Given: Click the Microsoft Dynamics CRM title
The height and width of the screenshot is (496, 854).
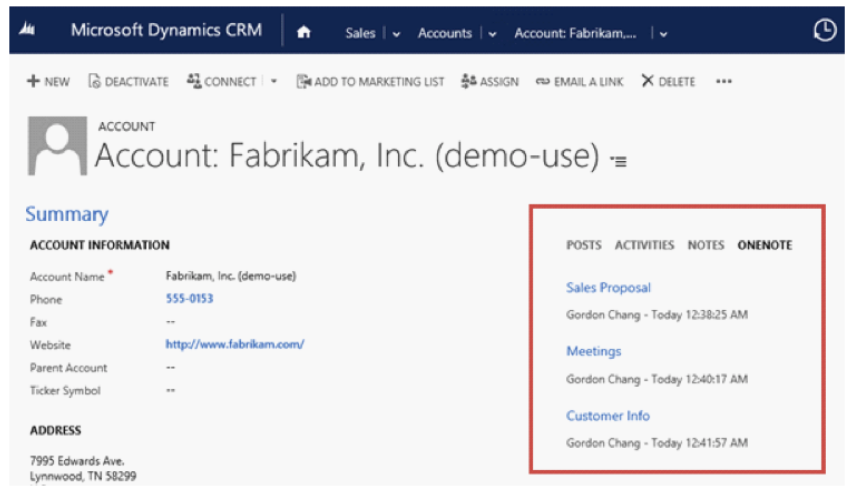Looking at the screenshot, I should pos(167,30).
